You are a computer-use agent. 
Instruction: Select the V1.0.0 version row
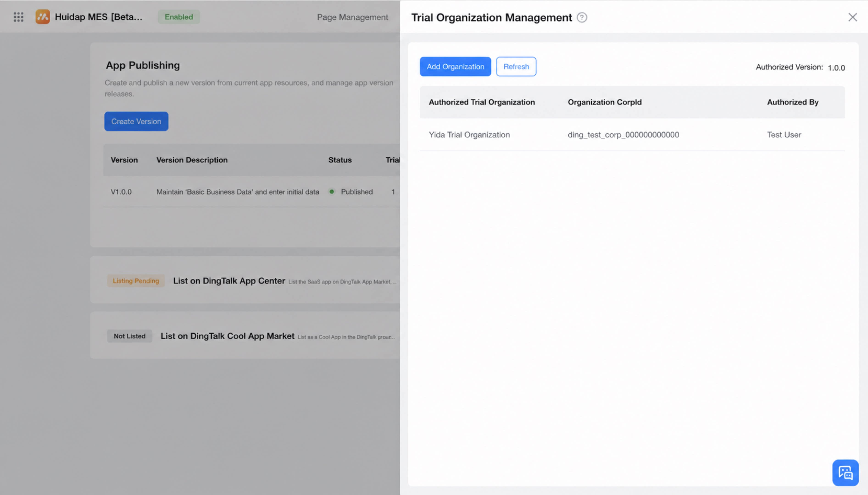pos(251,192)
